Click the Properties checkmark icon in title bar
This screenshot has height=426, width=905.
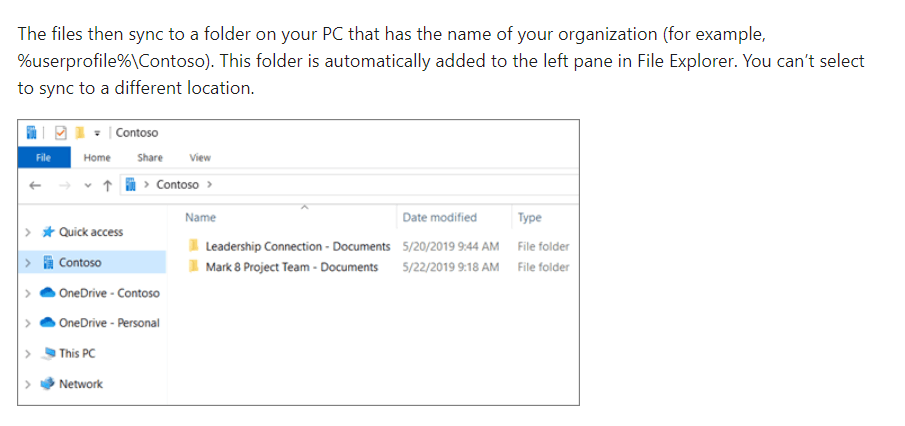click(61, 133)
